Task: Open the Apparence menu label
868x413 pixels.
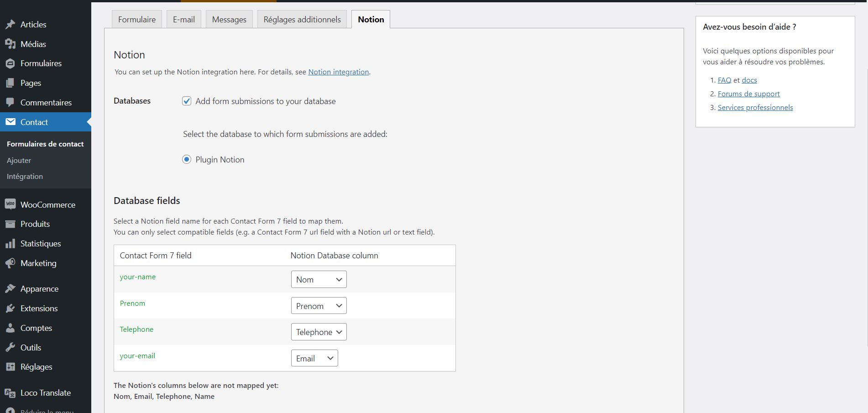Action: tap(39, 289)
